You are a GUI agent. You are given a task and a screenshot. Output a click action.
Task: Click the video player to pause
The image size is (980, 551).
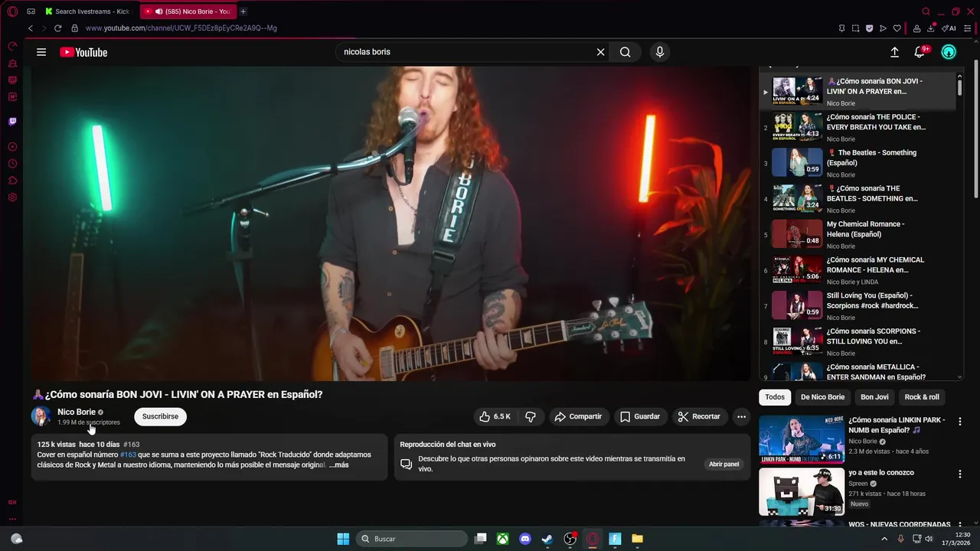point(391,223)
